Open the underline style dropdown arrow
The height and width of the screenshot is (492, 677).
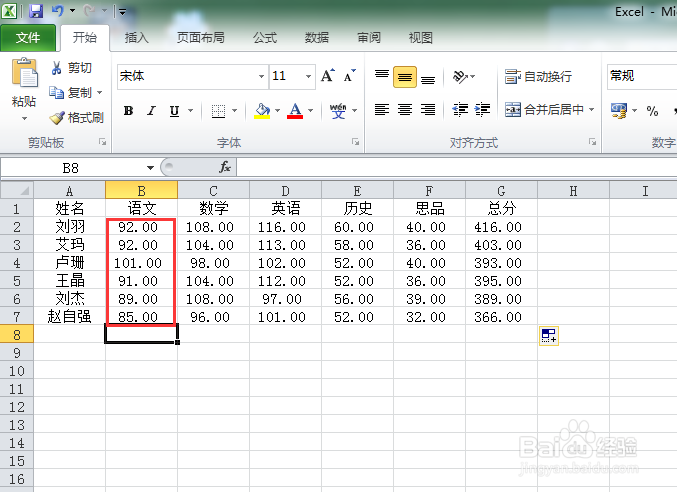[190, 111]
